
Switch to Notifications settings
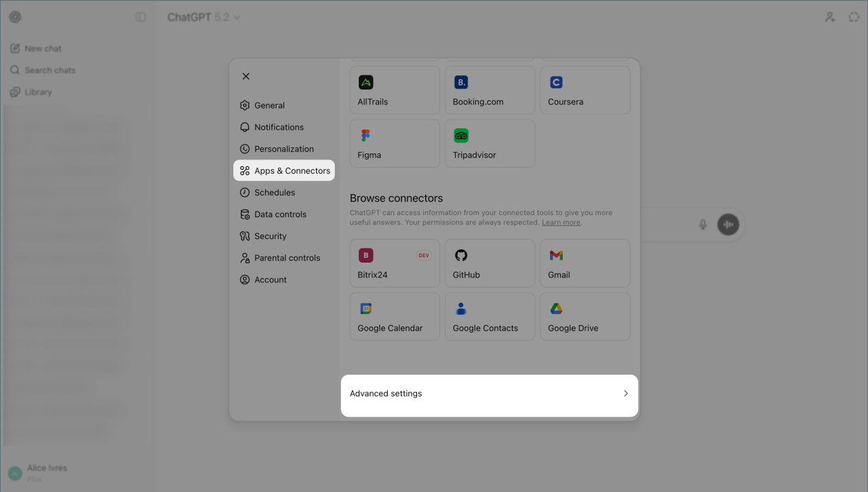tap(279, 128)
